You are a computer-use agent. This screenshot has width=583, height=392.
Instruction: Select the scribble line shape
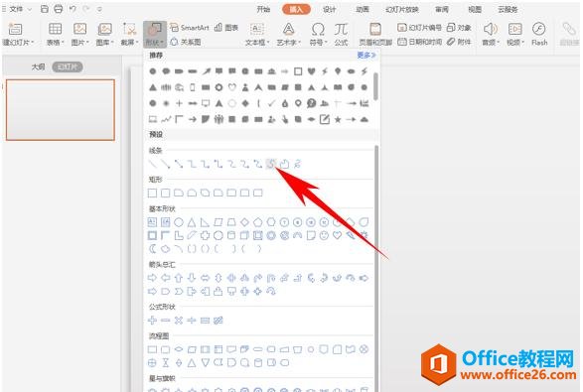coord(297,164)
